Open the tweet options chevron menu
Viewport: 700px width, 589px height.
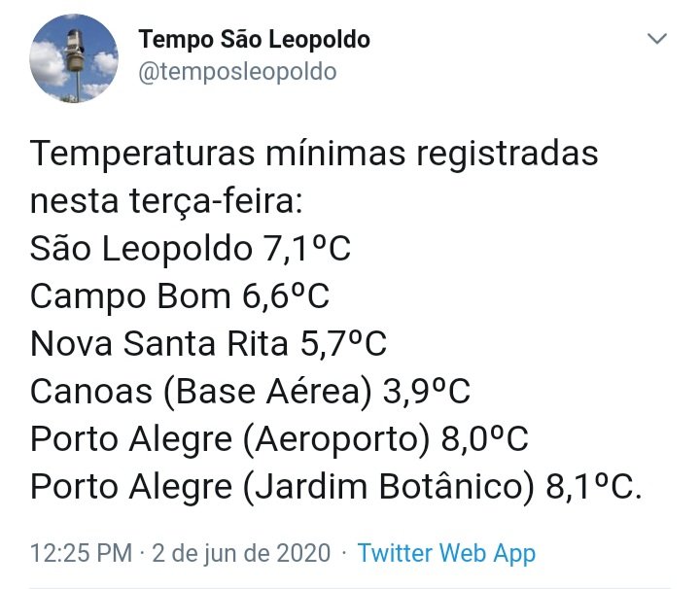point(657,39)
